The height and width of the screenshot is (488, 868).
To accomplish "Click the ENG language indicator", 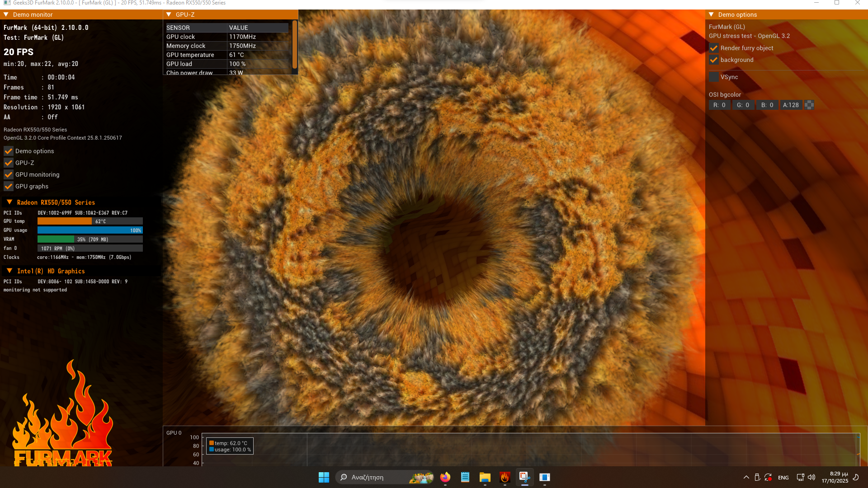I will pos(783,478).
